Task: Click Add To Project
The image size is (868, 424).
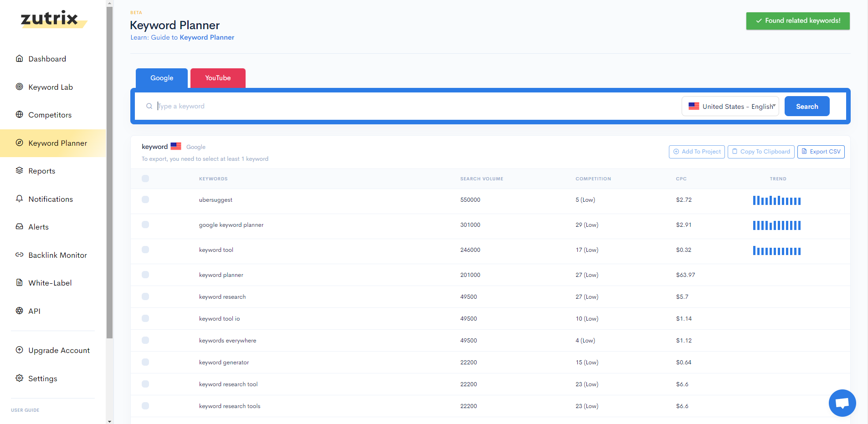Action: 697,152
